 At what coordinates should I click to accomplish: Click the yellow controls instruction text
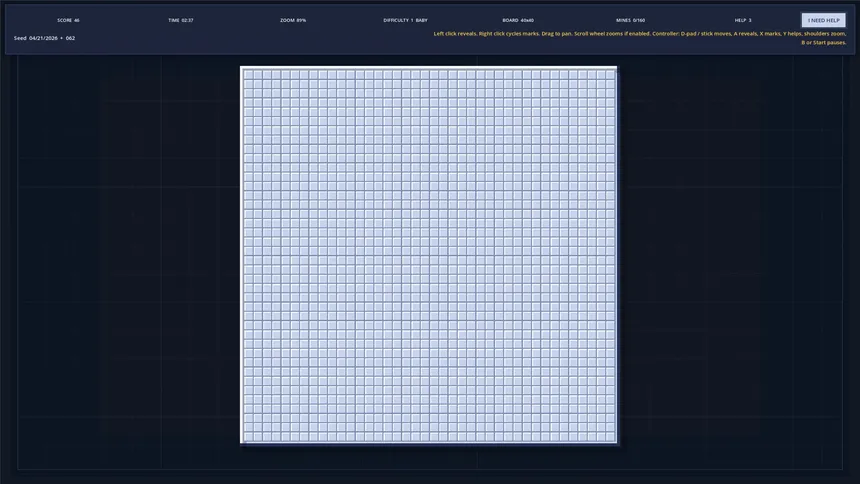[640, 38]
